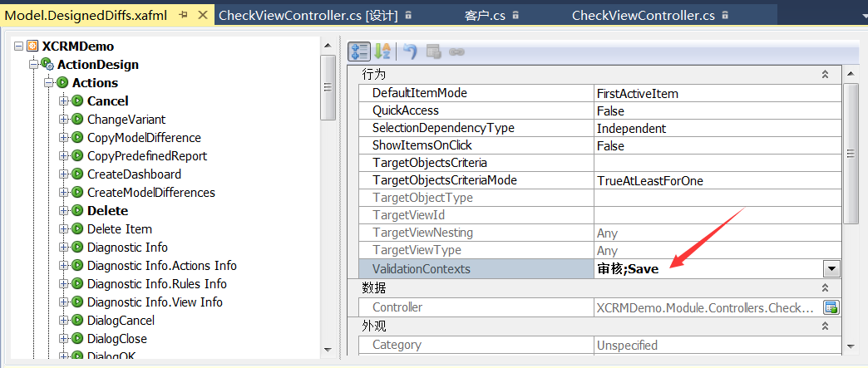
Task: Click the DefaultItemMode value FirstActiveItem
Action: 718,94
